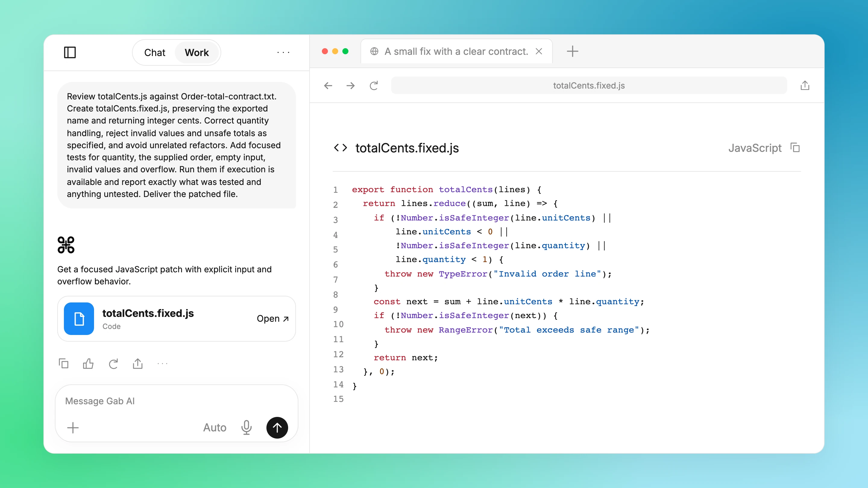
Task: Open the Auto model selector
Action: (x=215, y=428)
